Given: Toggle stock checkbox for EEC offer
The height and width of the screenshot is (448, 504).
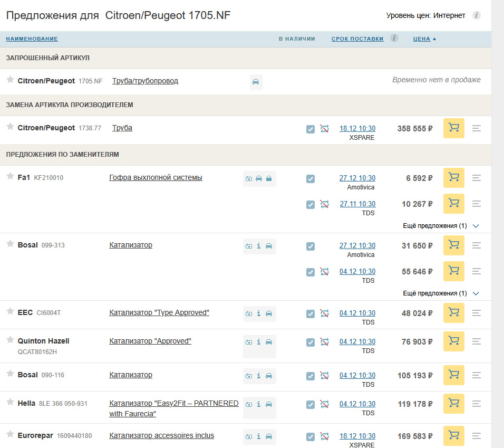Looking at the screenshot, I should coord(311,314).
